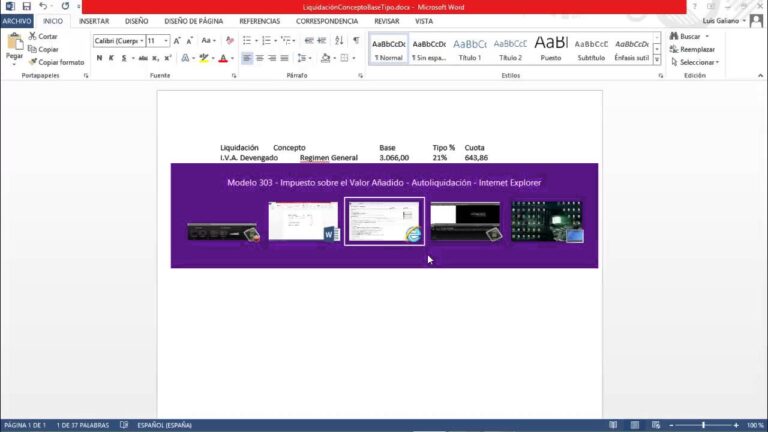The image size is (768, 432).
Task: Click the Save icon in quick access toolbar
Action: 26,6
